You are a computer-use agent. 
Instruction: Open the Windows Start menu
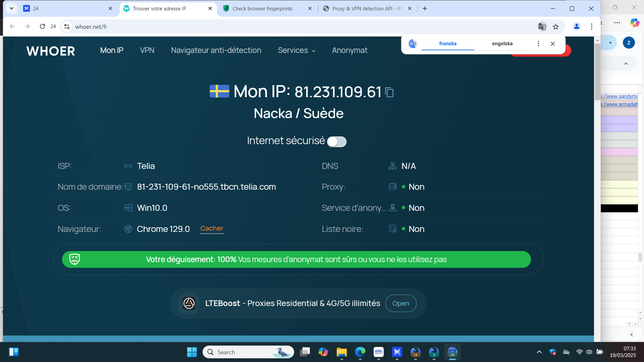point(192,352)
